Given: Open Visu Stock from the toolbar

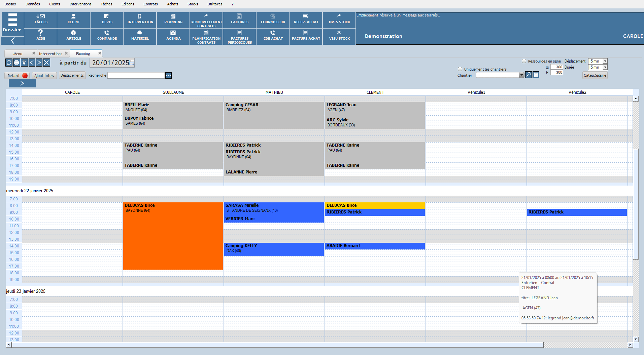Looking at the screenshot, I should click(x=339, y=35).
